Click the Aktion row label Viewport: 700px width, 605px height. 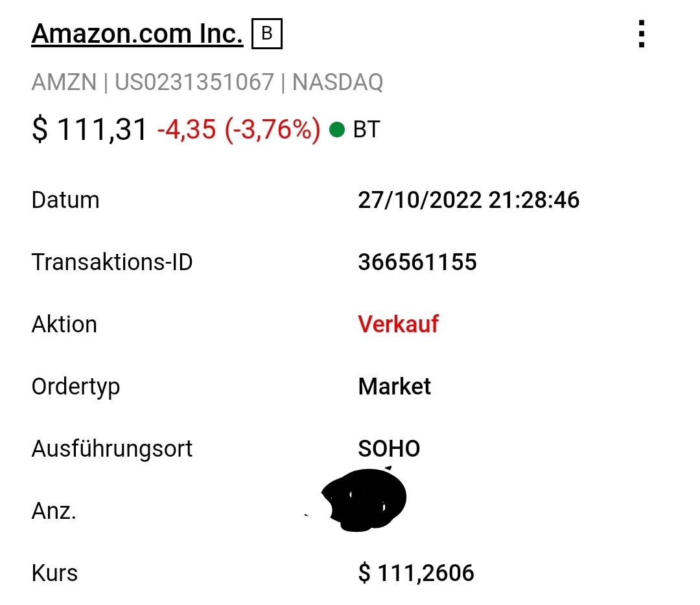click(64, 324)
